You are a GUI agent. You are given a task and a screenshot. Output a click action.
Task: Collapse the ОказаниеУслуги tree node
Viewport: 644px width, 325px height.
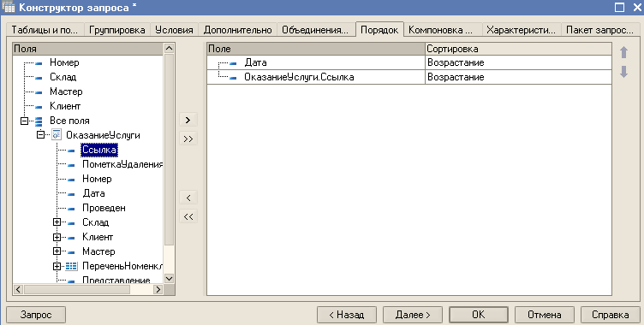tap(40, 135)
